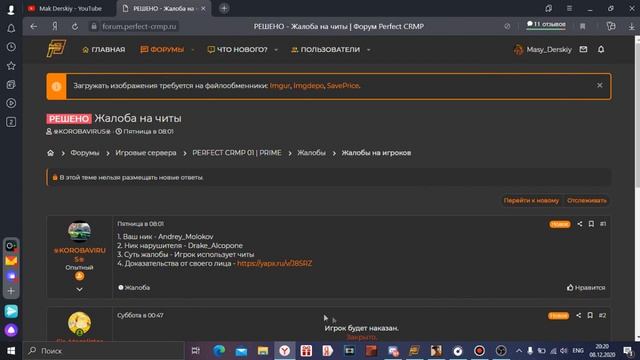Open the SavePrice link in the notice
Viewport: 640px width, 360px height.
(x=343, y=86)
